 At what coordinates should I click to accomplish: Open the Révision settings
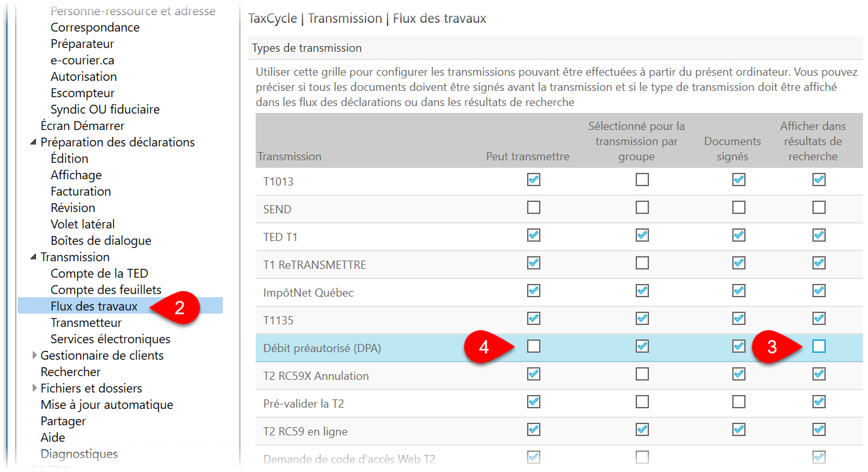pyautogui.click(x=73, y=208)
